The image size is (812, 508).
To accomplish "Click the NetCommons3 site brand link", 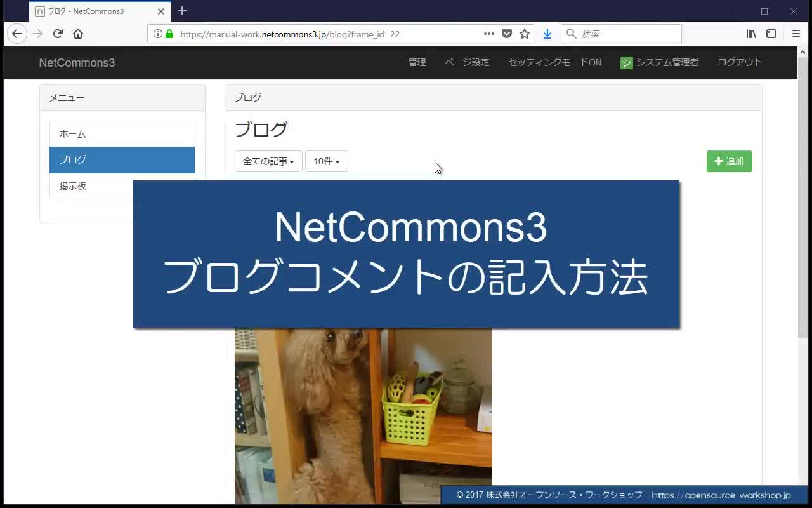I will click(77, 62).
